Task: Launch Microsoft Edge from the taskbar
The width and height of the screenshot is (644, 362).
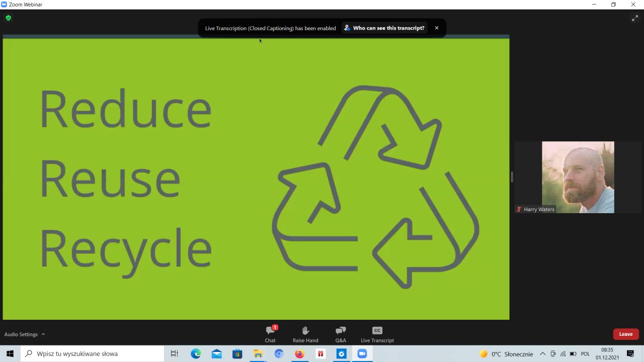Action: pyautogui.click(x=196, y=354)
